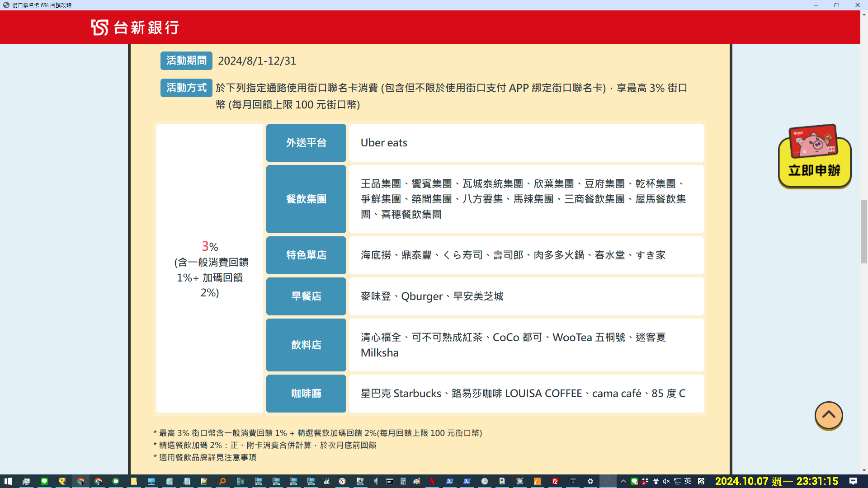Click the taskbar date and time display
The image size is (868, 488).
(x=777, y=481)
